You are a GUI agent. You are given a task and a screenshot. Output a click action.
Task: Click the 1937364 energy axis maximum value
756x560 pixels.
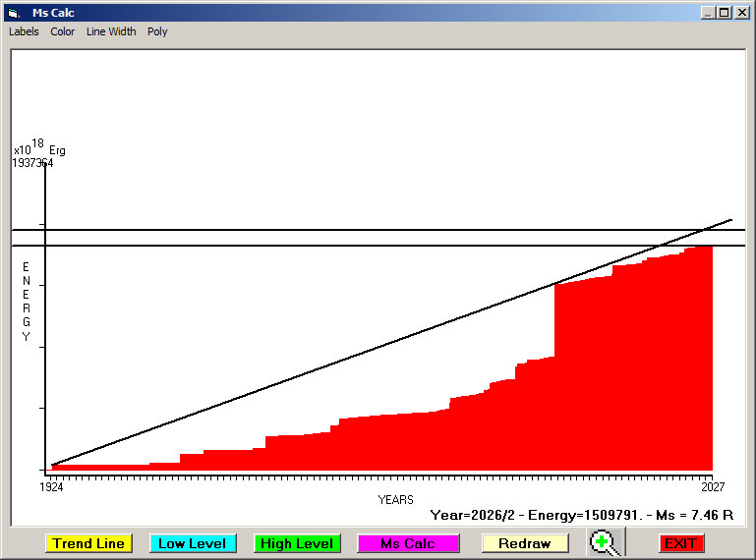tap(32, 163)
